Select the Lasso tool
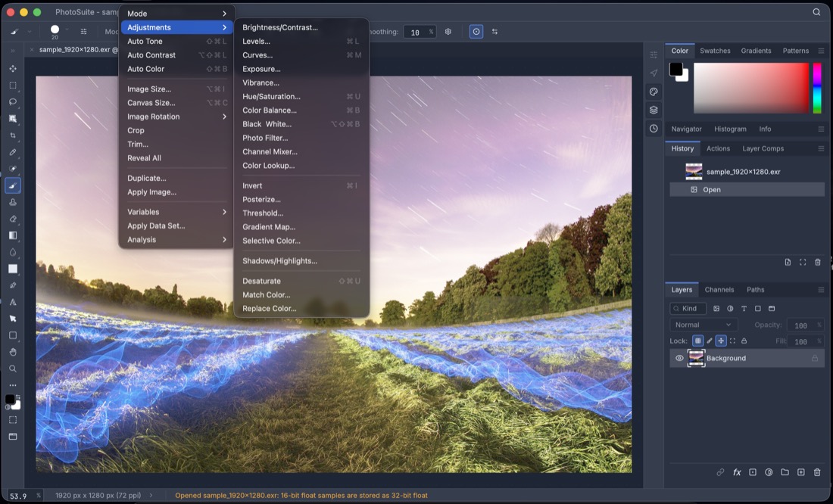 point(13,102)
